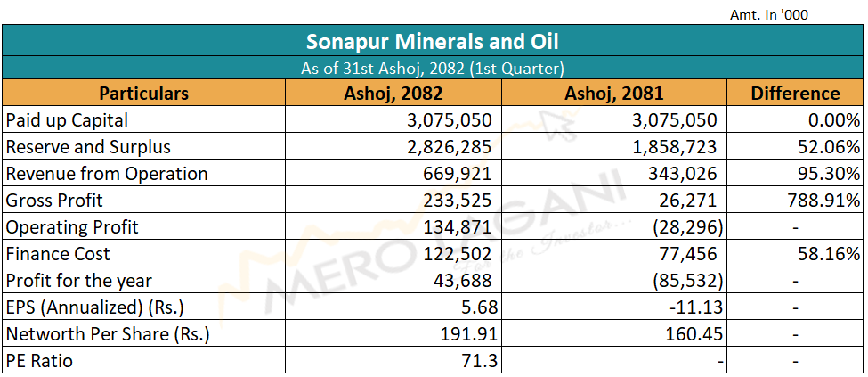Click the 788.91% difference value

pyautogui.click(x=822, y=201)
